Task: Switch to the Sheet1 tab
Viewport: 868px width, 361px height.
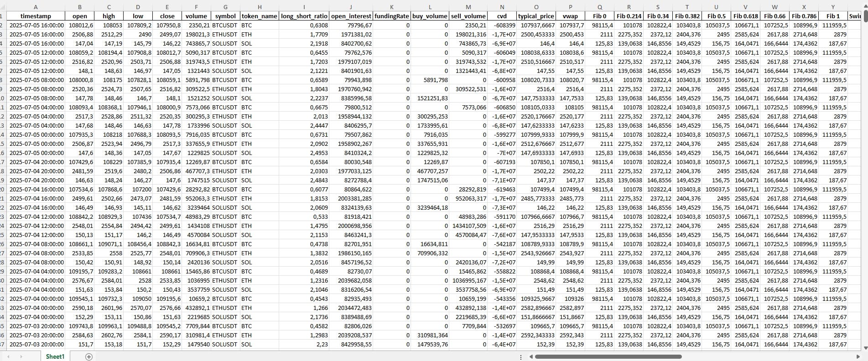Action: point(55,356)
